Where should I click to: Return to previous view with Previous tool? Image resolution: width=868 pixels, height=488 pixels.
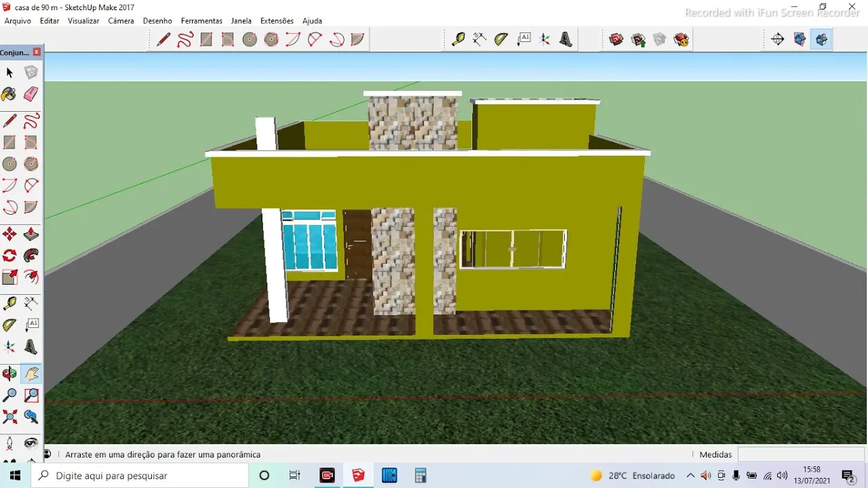point(31,416)
